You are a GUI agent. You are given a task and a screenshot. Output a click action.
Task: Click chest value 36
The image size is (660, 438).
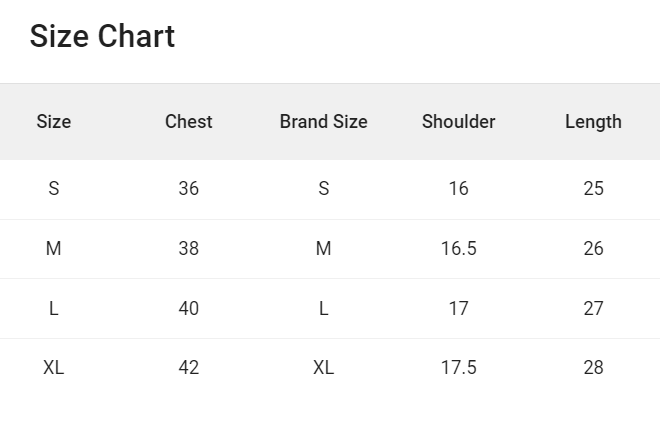(x=189, y=189)
